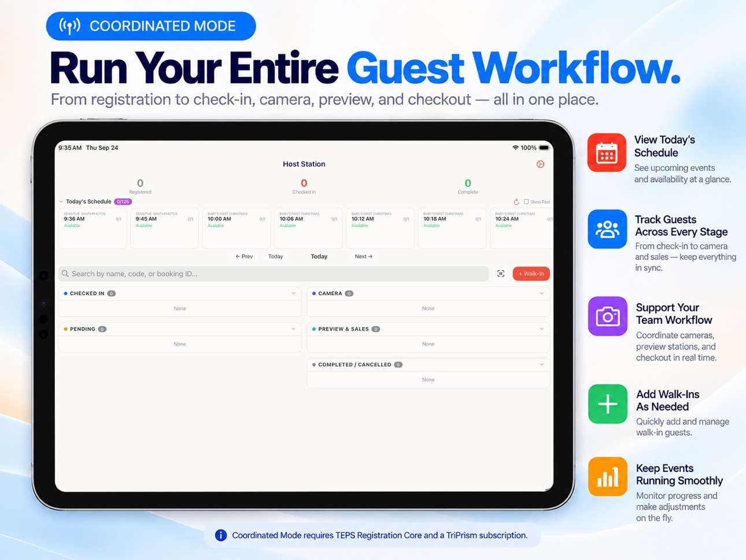Click the purple camera Team Workflow icon
746x560 pixels.
click(608, 316)
